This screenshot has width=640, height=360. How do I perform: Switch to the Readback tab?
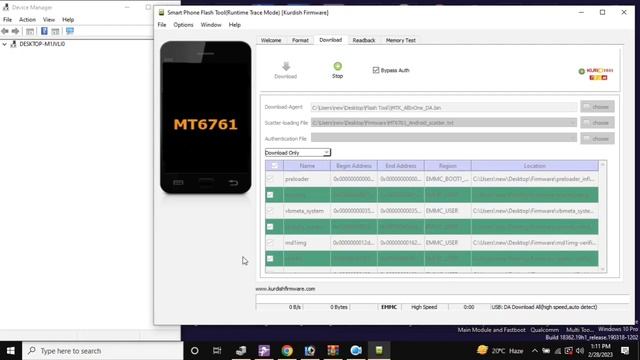click(x=364, y=40)
